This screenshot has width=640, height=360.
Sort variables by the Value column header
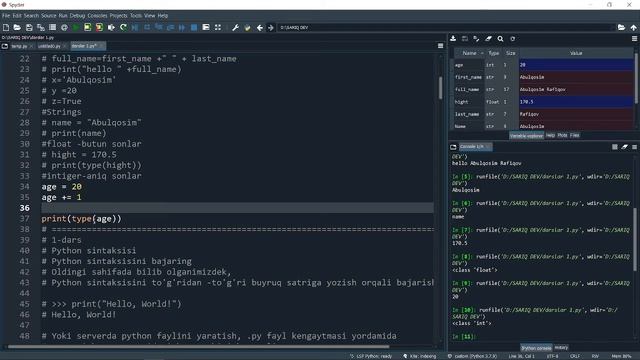(x=576, y=53)
